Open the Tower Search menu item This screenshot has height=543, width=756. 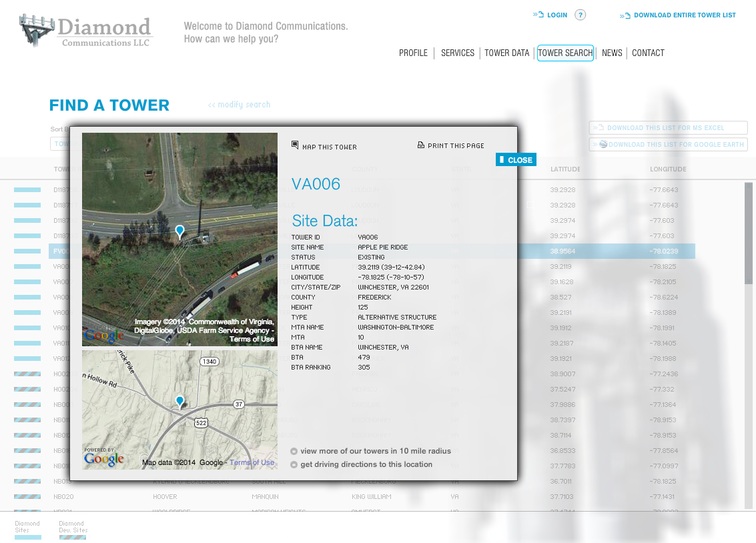click(x=565, y=53)
